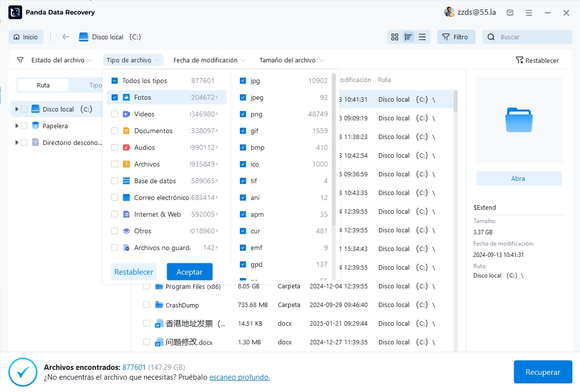The width and height of the screenshot is (580, 392).
Task: Open the messages envelope icon
Action: (510, 13)
